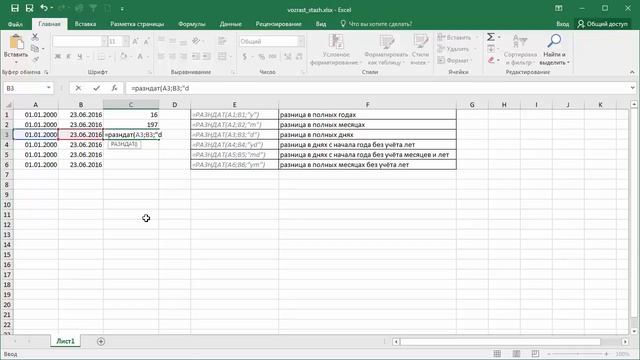This screenshot has height=360, width=640.
Task: Click the formula bar input field
Action: (x=377, y=88)
